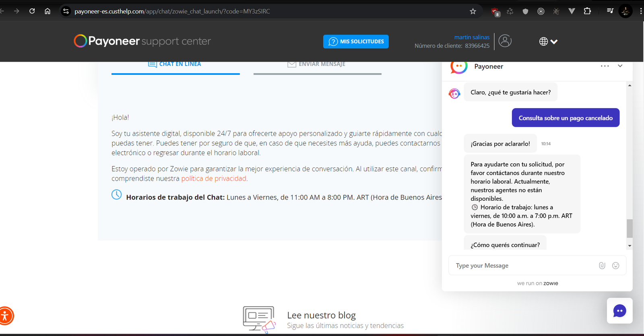Open the media control playlist icon
The width and height of the screenshot is (644, 336).
pyautogui.click(x=610, y=11)
